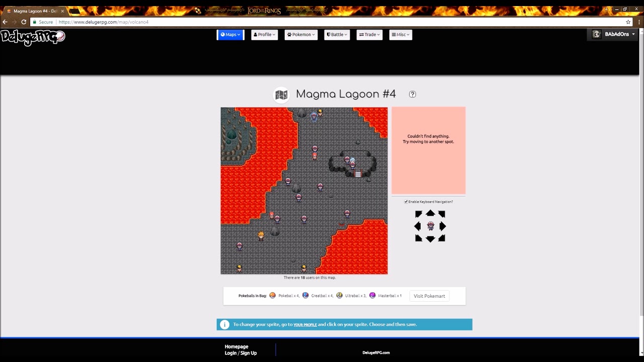Open the Maps dropdown menu
The image size is (644, 362).
coord(230,35)
